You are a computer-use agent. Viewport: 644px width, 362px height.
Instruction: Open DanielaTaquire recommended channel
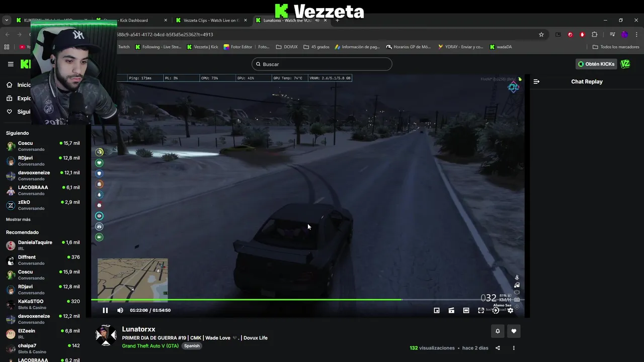pos(43,245)
